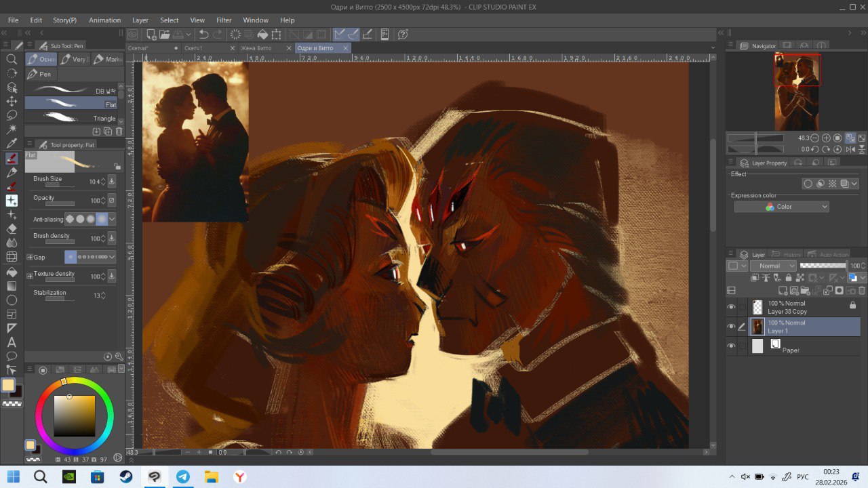Expand the Gap settings with plus icon
Viewport: 868px width, 488px height.
[x=30, y=258]
